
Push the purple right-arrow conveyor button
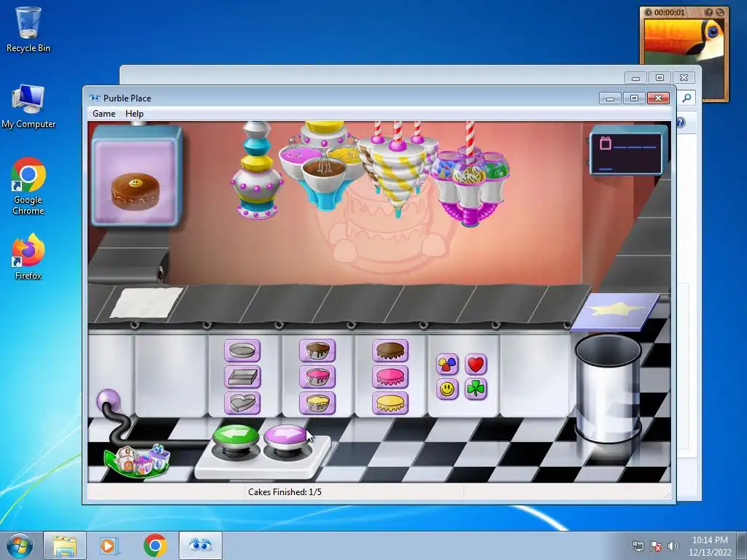286,438
